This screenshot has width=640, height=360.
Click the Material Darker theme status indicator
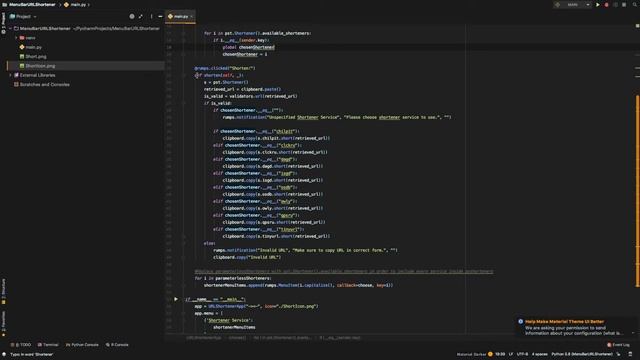[474, 354]
